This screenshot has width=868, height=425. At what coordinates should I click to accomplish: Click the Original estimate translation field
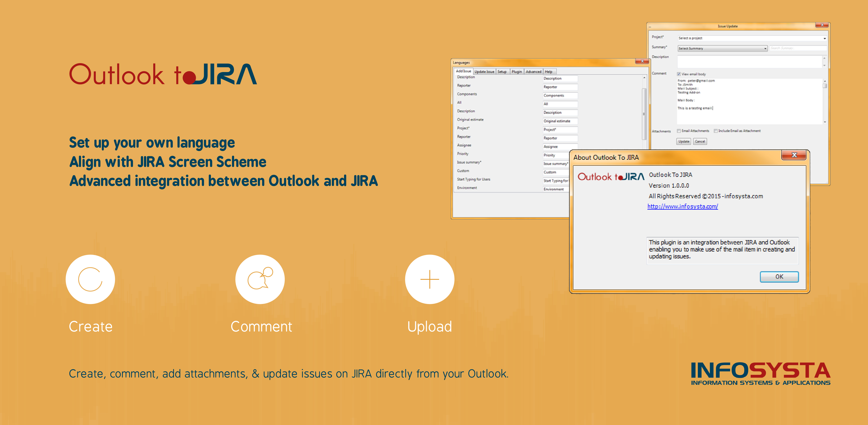[x=560, y=121]
